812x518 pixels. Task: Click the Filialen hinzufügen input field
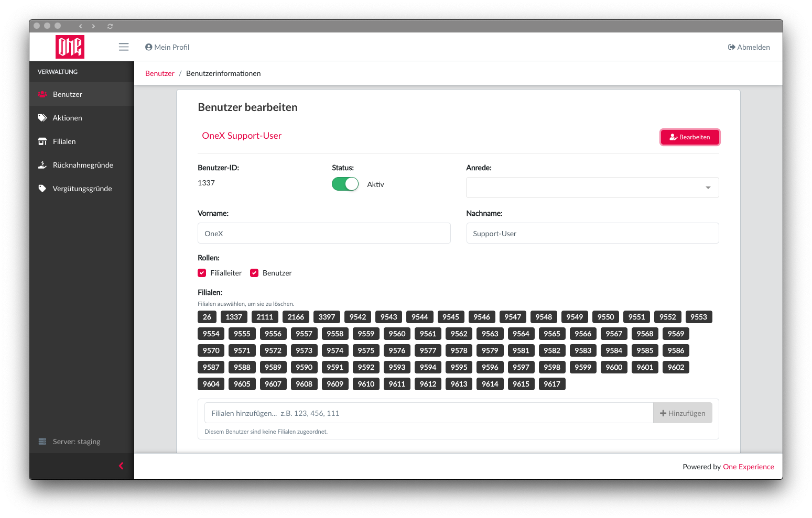[429, 413]
